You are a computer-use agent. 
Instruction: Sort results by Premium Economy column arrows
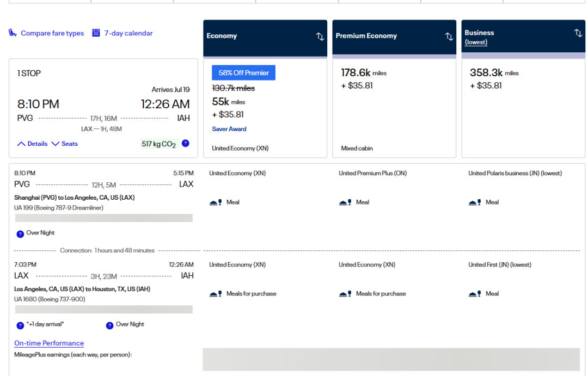[x=449, y=36]
